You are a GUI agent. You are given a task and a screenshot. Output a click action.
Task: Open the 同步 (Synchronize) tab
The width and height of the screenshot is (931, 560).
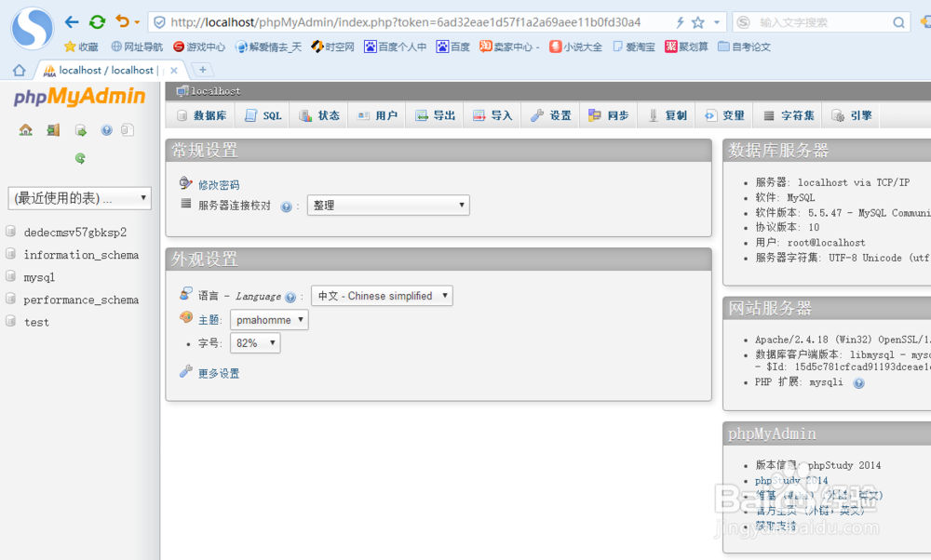(609, 115)
